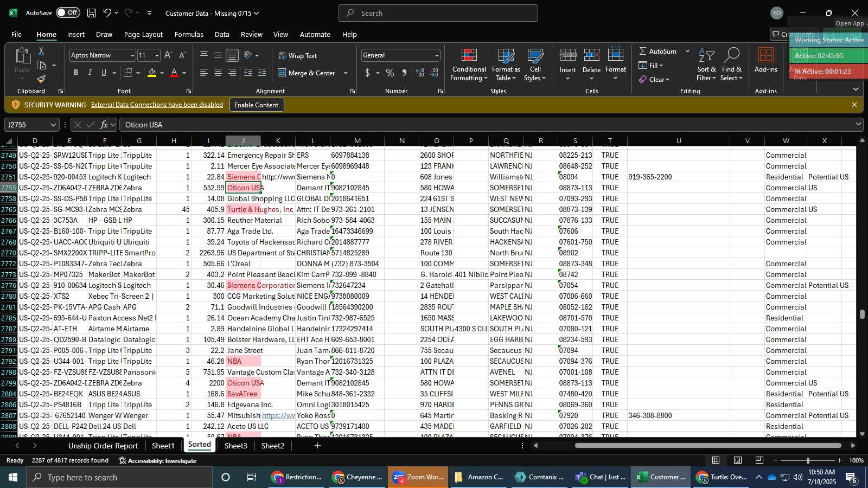
Task: Toggle Wrap Text
Action: (298, 55)
